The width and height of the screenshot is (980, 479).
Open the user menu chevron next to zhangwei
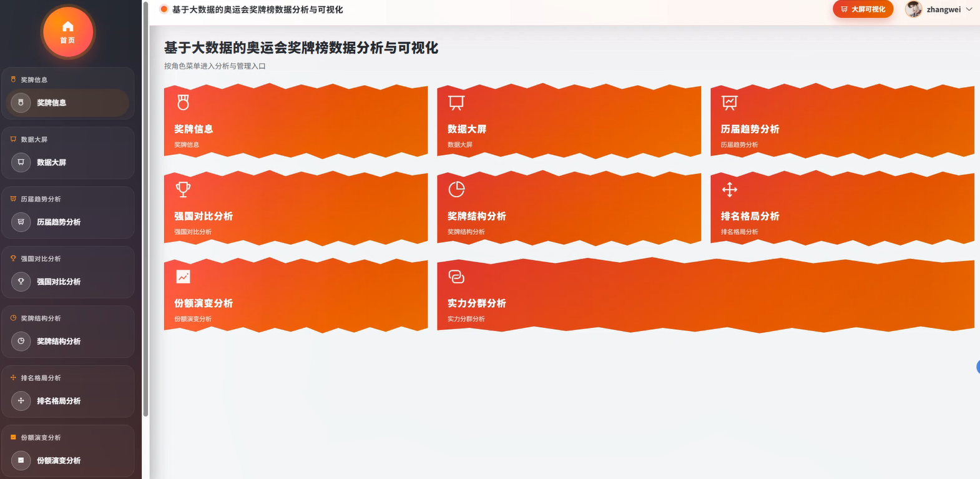pyautogui.click(x=969, y=9)
